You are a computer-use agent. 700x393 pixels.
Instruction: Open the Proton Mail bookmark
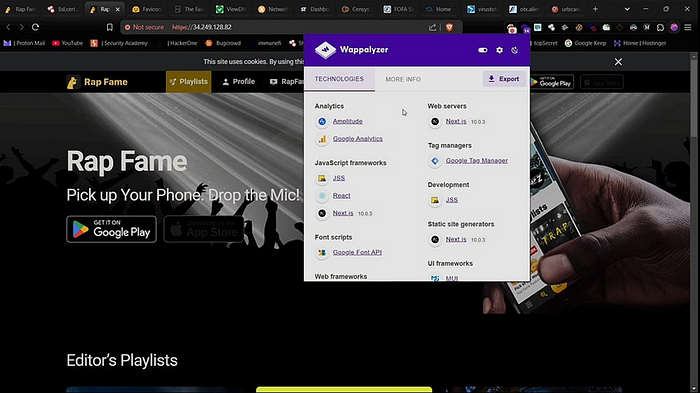tap(25, 43)
